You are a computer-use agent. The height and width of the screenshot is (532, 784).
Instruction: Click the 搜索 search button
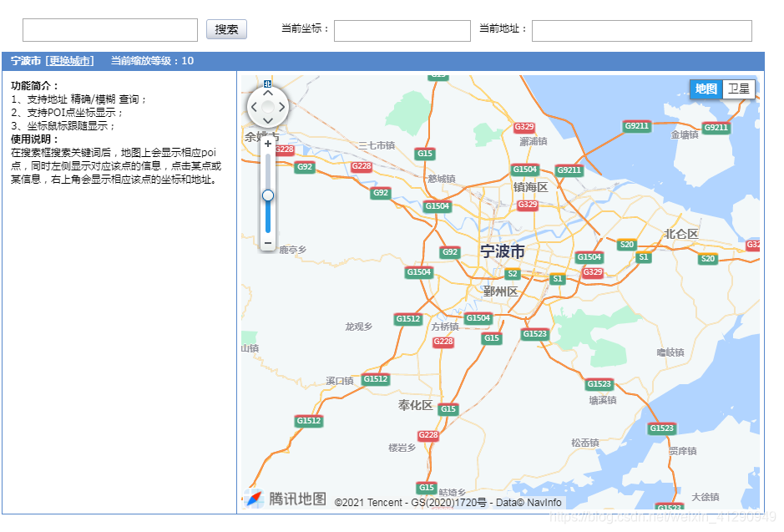[x=226, y=29]
